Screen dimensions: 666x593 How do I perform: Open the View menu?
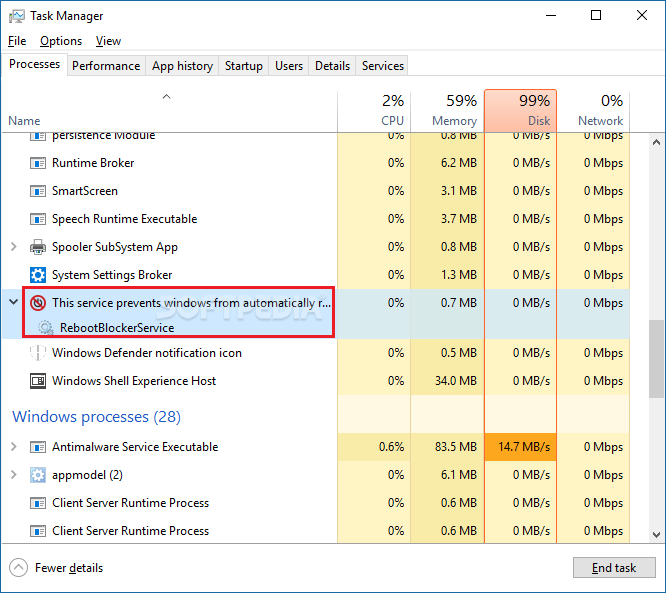[x=108, y=41]
